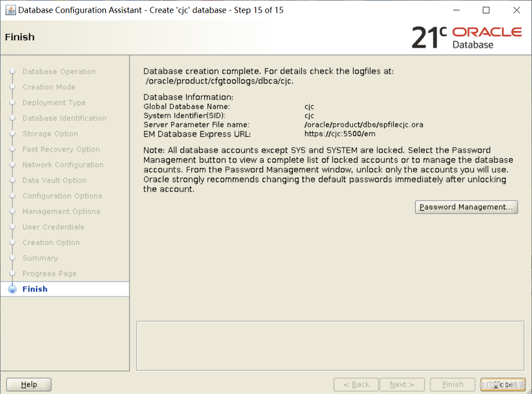
Task: Click the EM Database Express URL label
Action: [x=197, y=134]
